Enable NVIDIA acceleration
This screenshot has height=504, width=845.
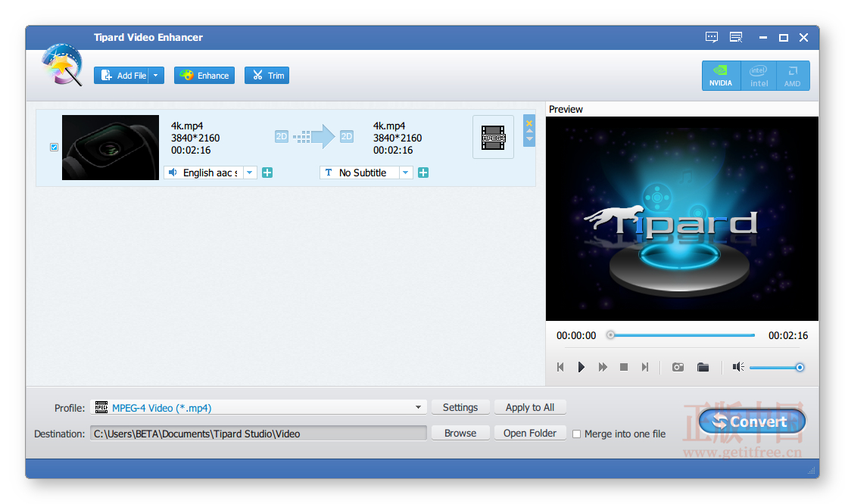(721, 76)
